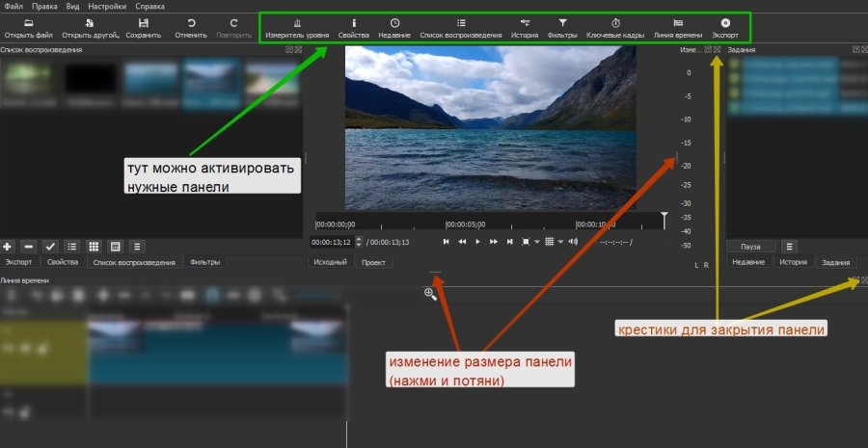This screenshot has height=448, width=868.
Task: Add clip with playlist plus button
Action: (x=8, y=247)
